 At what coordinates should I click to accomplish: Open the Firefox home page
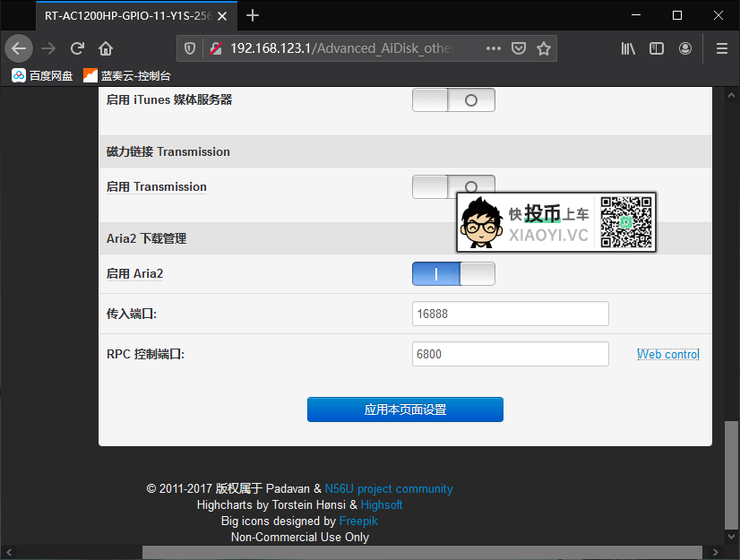point(106,48)
